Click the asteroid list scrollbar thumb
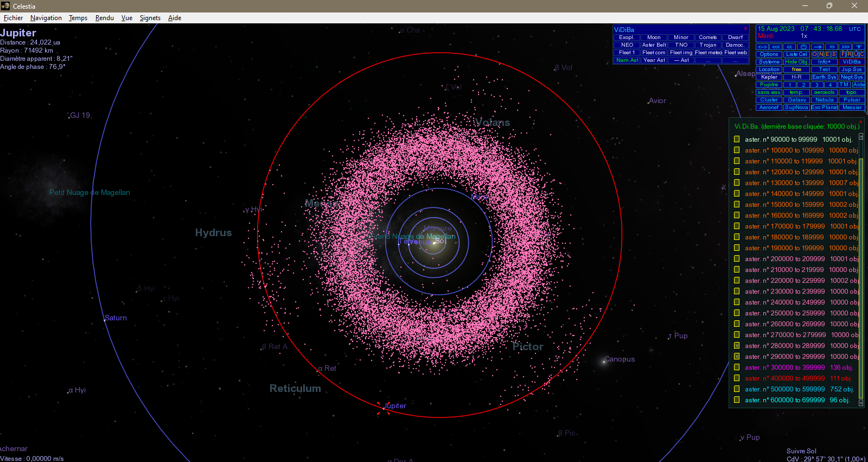The image size is (868, 462). coord(861,278)
